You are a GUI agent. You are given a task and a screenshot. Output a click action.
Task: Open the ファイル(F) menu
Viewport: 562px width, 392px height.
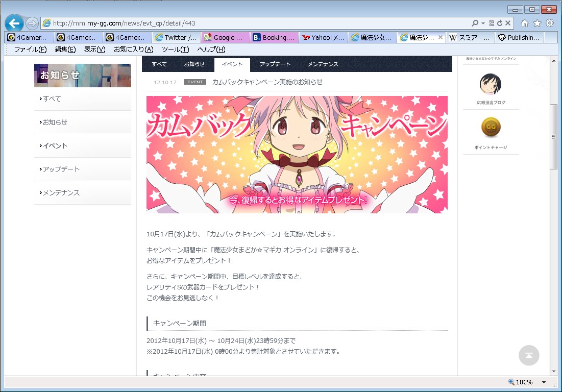30,50
